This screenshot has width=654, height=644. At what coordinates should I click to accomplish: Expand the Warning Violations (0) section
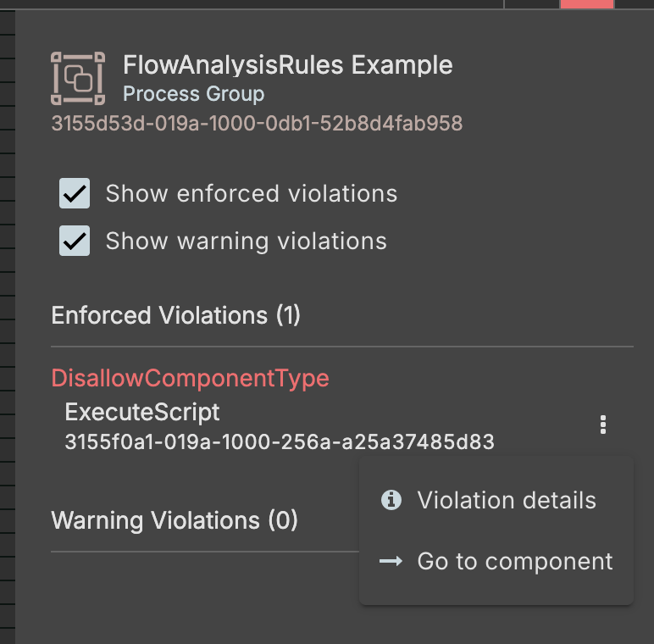(175, 519)
